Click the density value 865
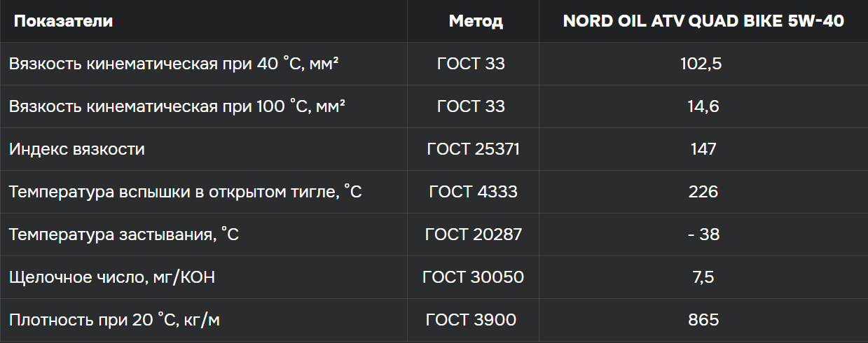Viewport: 868px width, 343px height. tap(703, 320)
